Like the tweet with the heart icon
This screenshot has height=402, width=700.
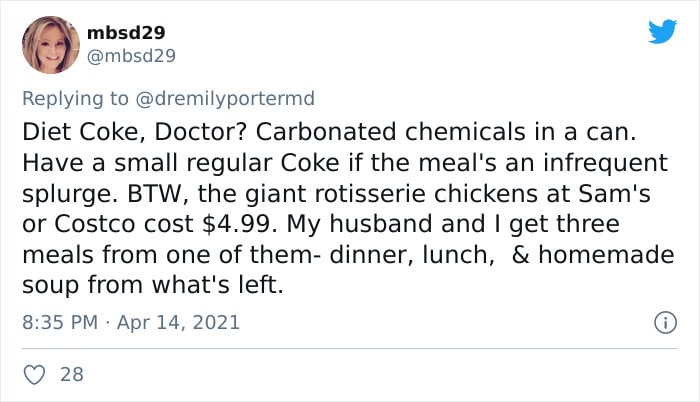[34, 375]
